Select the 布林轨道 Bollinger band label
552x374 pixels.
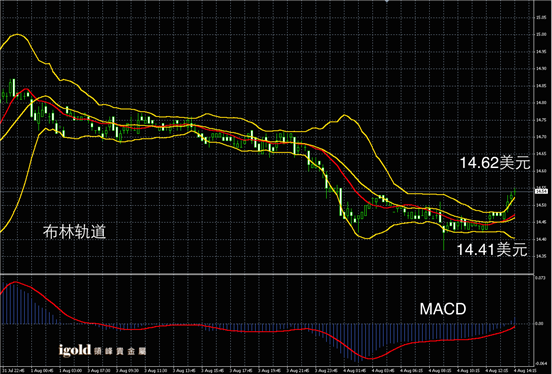tap(74, 232)
